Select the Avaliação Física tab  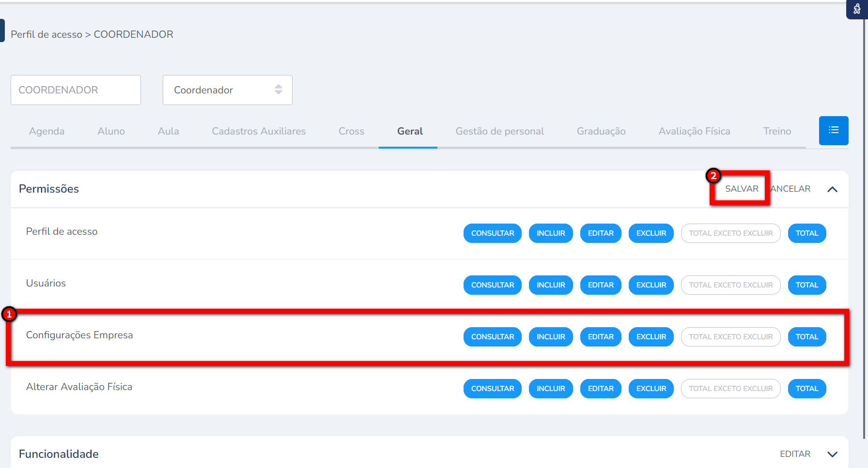pyautogui.click(x=694, y=131)
